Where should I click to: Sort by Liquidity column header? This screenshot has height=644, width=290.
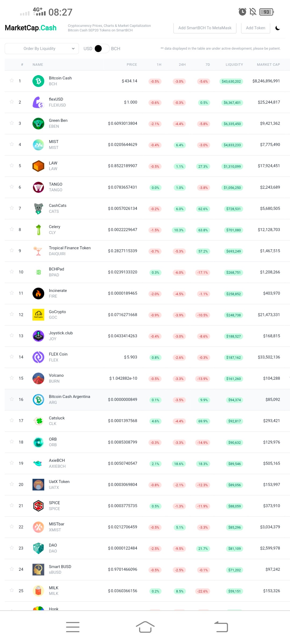pos(234,65)
